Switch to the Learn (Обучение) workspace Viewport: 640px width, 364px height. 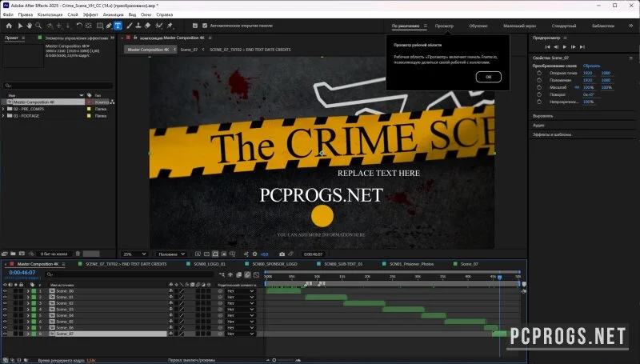478,26
